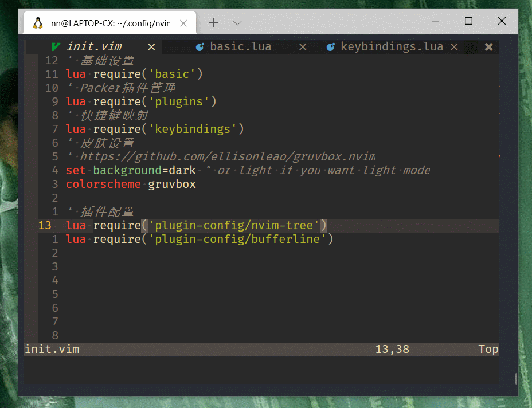Close the init.vim buffer tab
Screen dimensions: 532x408
[151, 47]
